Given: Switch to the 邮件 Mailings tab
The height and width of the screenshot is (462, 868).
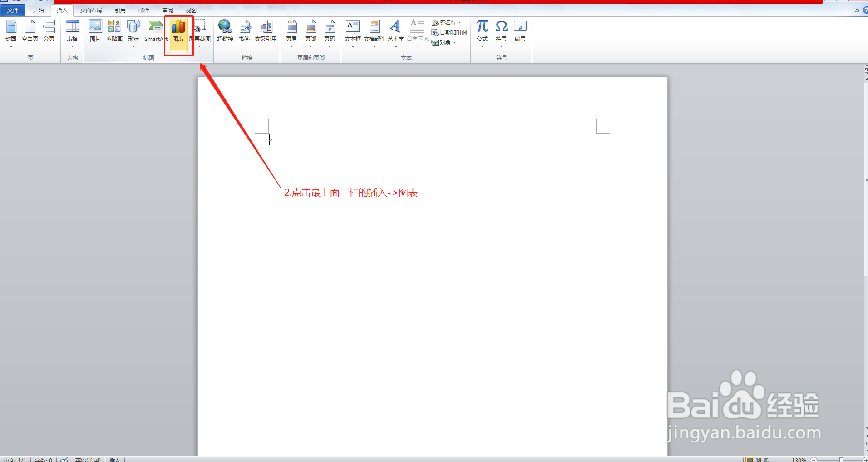Looking at the screenshot, I should pos(144,10).
